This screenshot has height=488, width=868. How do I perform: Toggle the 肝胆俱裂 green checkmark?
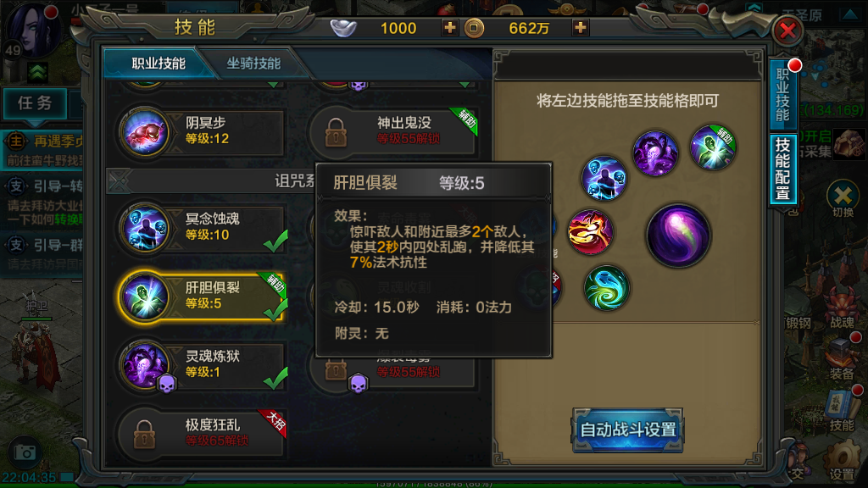[275, 310]
